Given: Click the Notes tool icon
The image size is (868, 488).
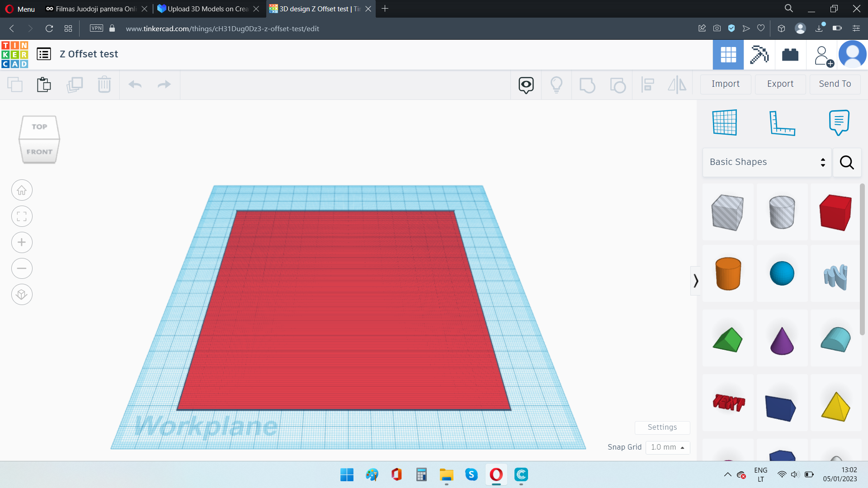Looking at the screenshot, I should pyautogui.click(x=839, y=122).
